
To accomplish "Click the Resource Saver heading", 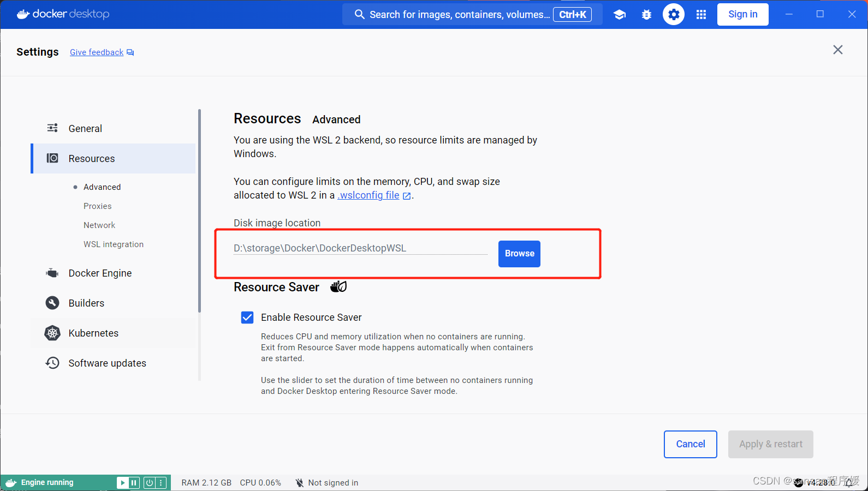I will [x=276, y=287].
